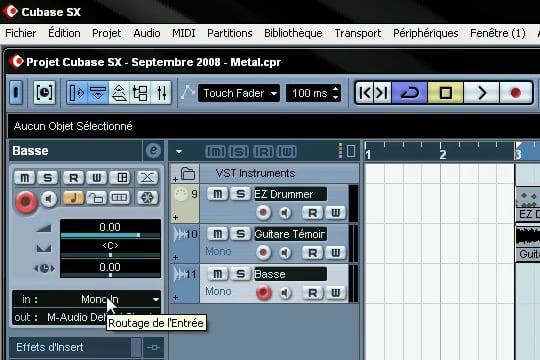Click the Effets d'Insert bypass icon
Viewport: 540px width, 360px height.
coord(153,348)
